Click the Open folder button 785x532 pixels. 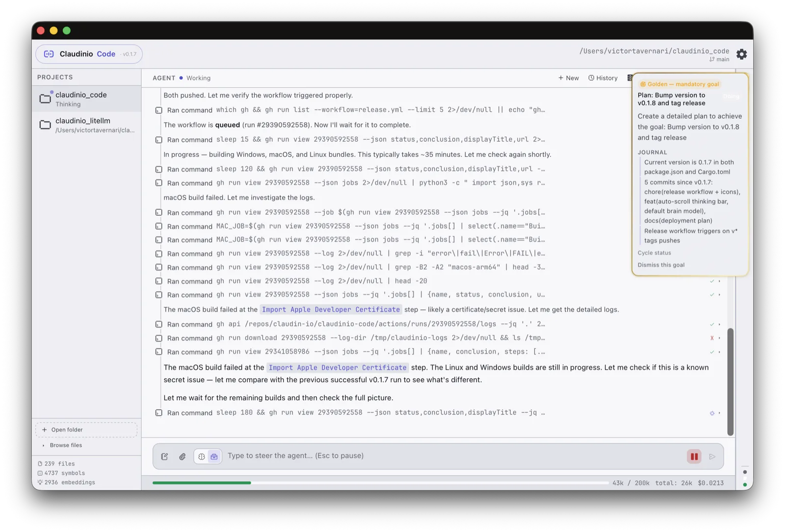click(86, 430)
